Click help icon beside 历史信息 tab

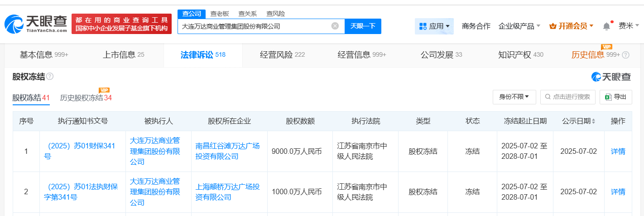[626, 55]
